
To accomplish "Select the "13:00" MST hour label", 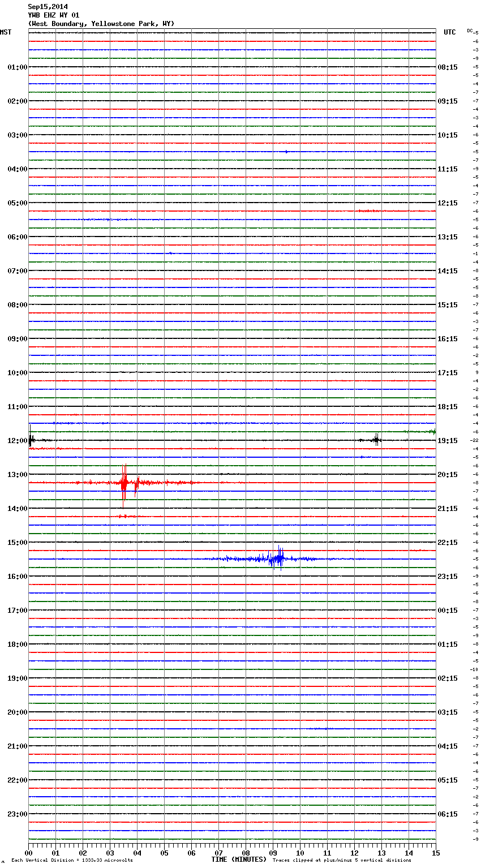I will click(17, 475).
